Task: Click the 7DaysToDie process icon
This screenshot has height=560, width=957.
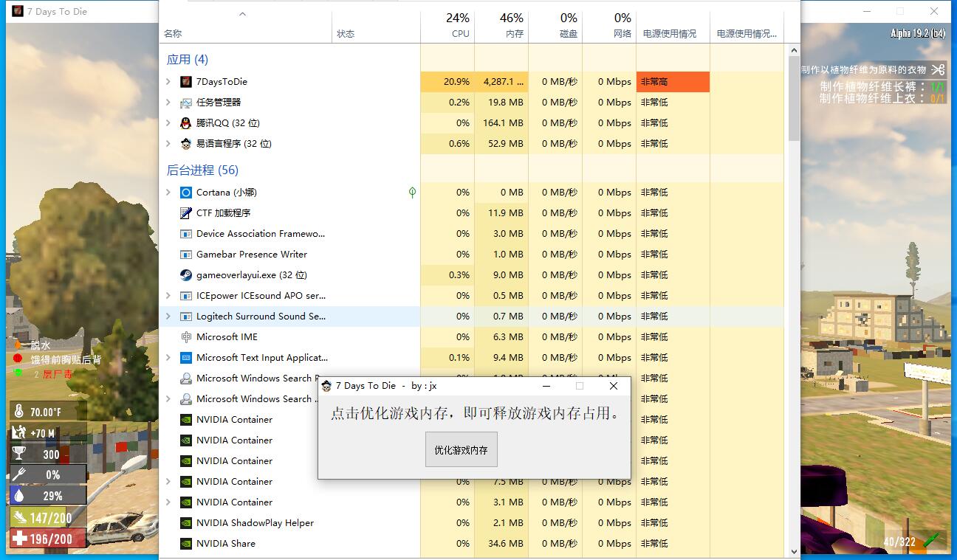Action: point(186,82)
